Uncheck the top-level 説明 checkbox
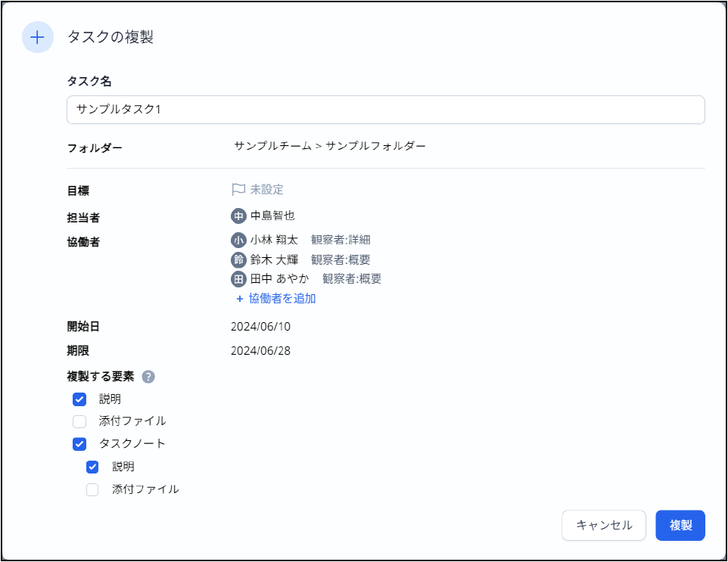Image resolution: width=728 pixels, height=562 pixels. pos(79,399)
